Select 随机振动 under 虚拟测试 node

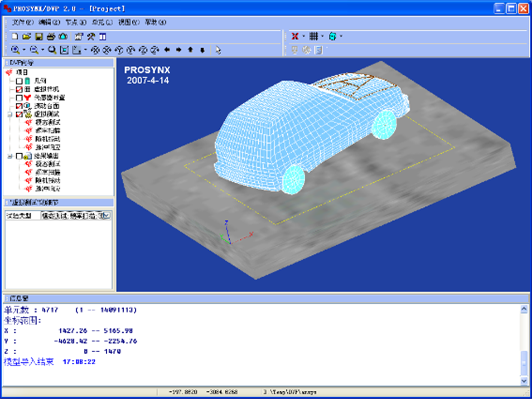pos(47,139)
